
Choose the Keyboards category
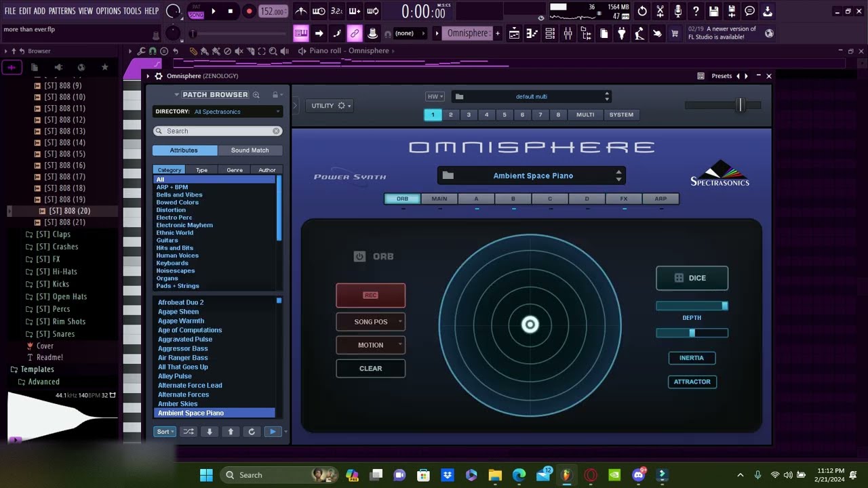(x=172, y=263)
